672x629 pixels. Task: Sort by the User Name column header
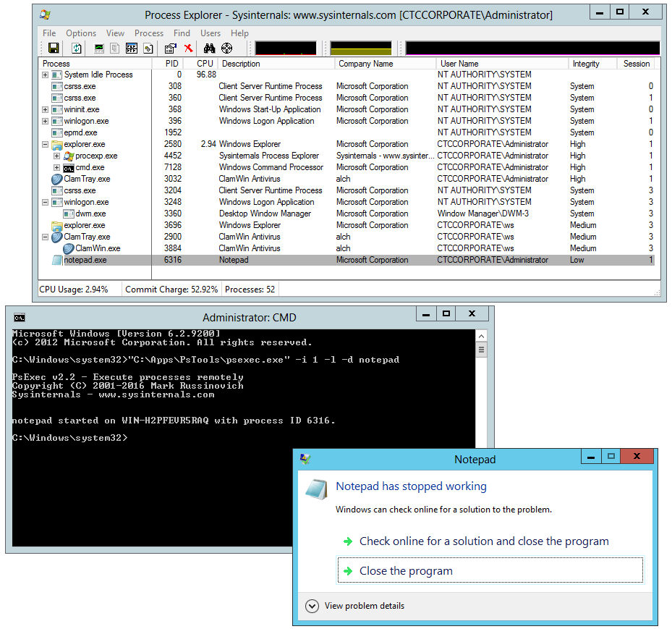(502, 64)
